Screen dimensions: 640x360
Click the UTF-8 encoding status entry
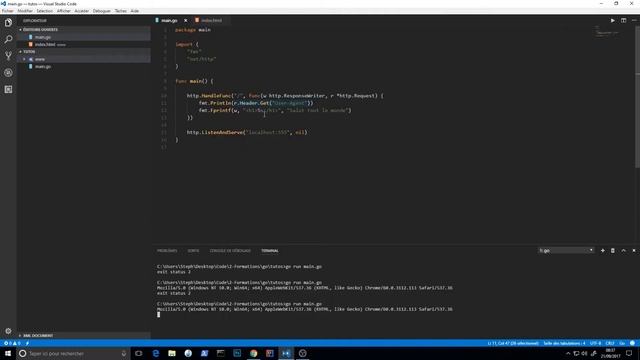[596, 343]
